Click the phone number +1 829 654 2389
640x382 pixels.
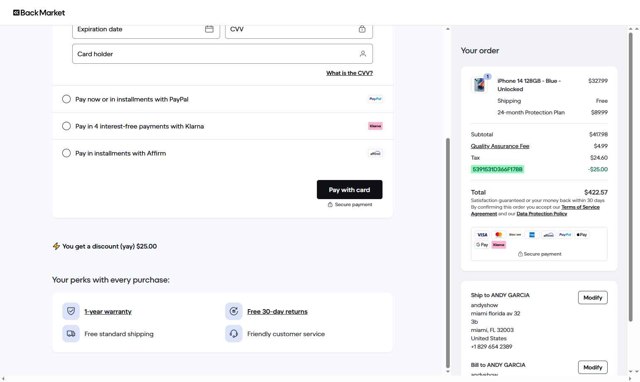coord(491,346)
